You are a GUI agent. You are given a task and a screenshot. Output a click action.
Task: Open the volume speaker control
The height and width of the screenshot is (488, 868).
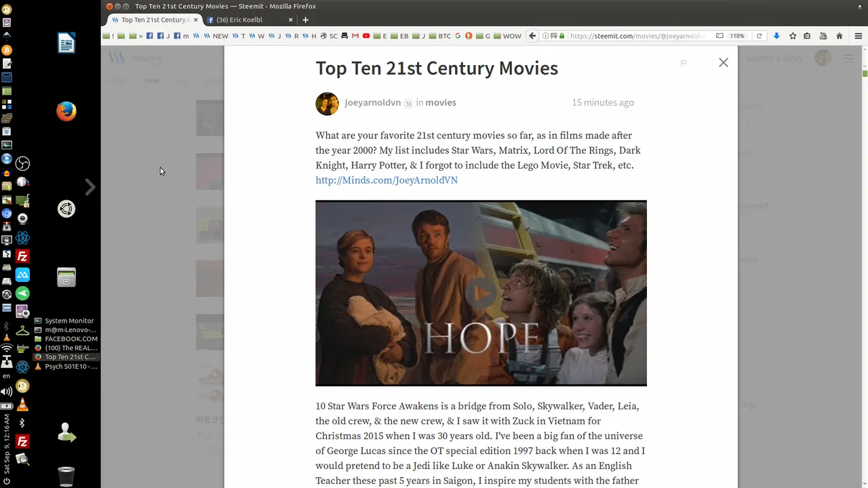point(7,391)
